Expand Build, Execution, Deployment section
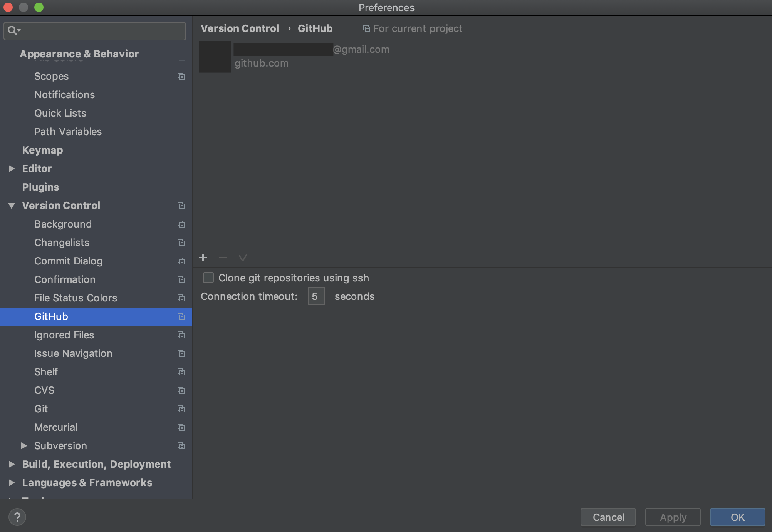 pyautogui.click(x=12, y=464)
